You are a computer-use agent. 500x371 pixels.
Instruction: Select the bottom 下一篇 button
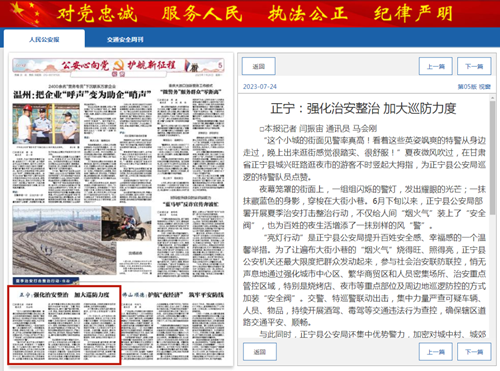tap(474, 352)
